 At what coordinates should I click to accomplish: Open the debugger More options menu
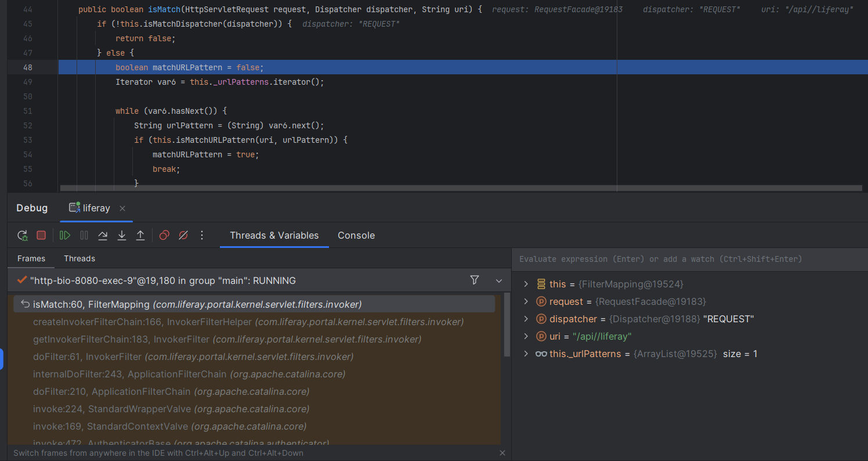[202, 235]
